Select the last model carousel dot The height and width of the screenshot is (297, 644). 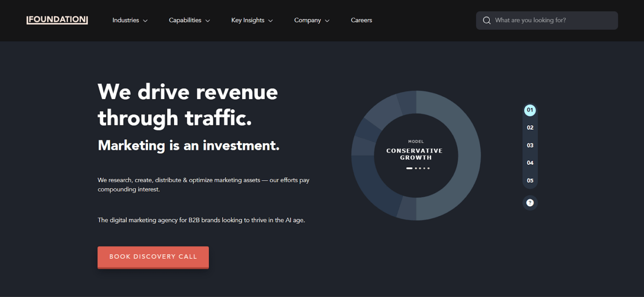click(428, 168)
